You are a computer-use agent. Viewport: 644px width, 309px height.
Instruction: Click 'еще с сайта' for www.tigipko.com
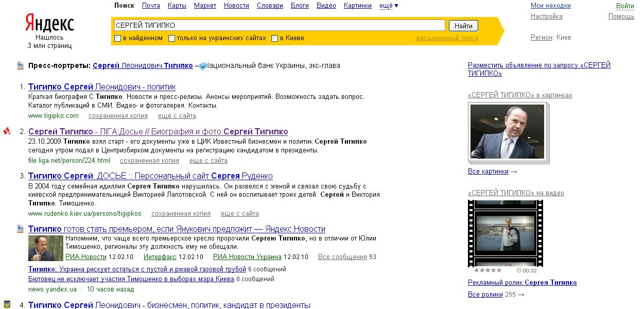coord(177,116)
